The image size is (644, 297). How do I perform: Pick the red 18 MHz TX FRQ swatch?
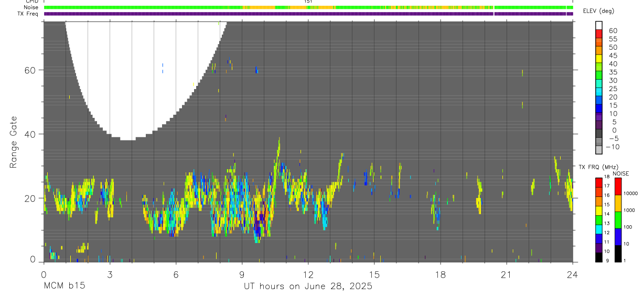tap(598, 182)
